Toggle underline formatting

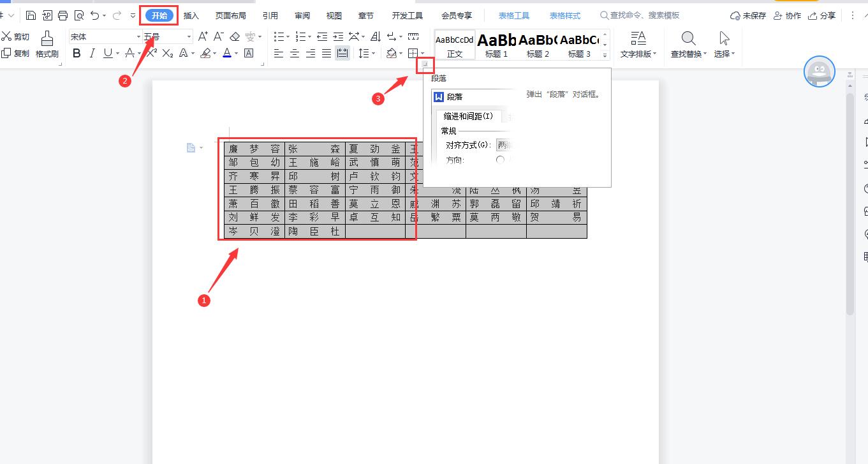click(x=108, y=54)
